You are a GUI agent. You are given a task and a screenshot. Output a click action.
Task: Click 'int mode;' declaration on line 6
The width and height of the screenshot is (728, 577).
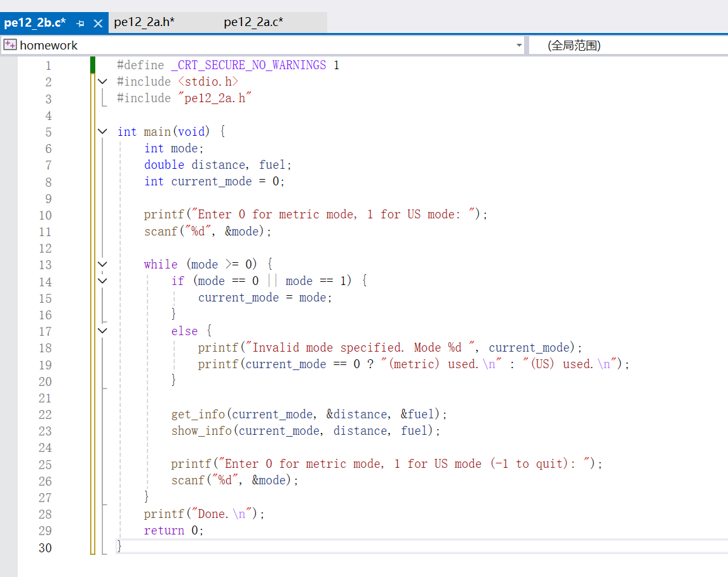(173, 149)
